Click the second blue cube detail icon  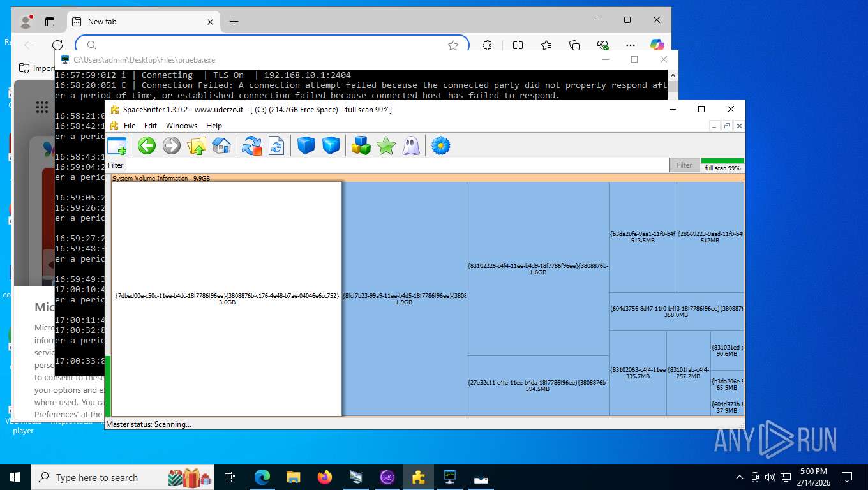coord(331,145)
